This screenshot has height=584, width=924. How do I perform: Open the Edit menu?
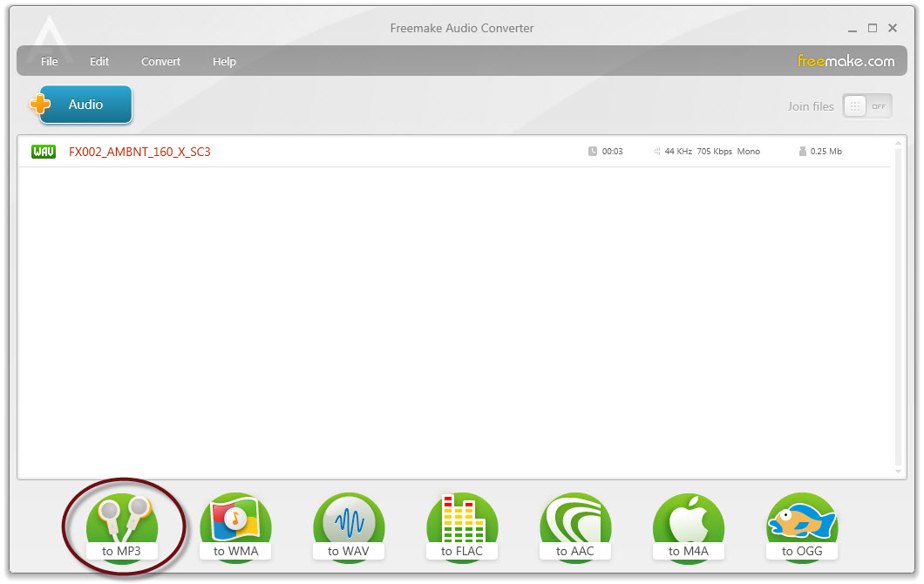click(99, 61)
